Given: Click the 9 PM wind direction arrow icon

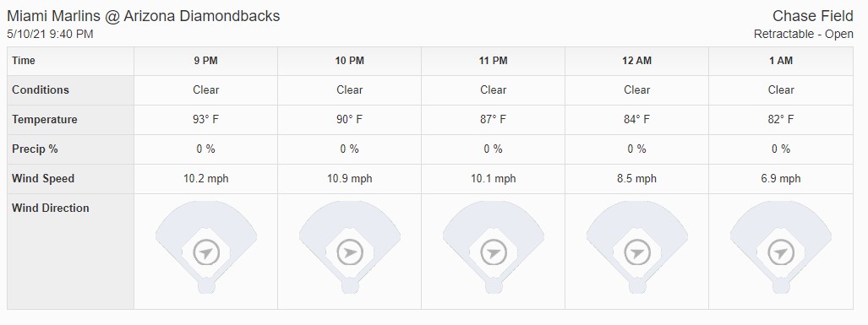Looking at the screenshot, I should click(206, 253).
